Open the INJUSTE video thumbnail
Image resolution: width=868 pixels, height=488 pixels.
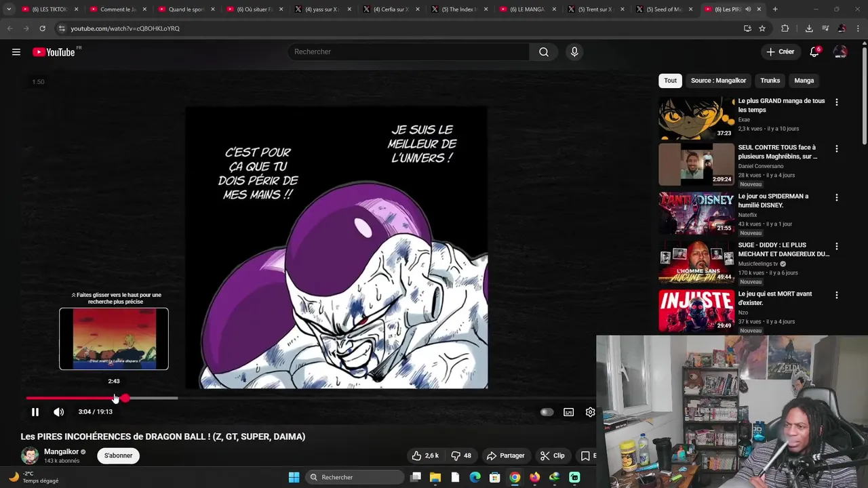(696, 310)
